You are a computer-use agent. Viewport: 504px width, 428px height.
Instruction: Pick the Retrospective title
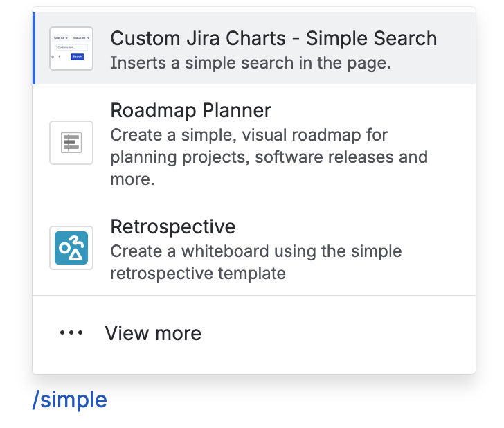(x=173, y=226)
